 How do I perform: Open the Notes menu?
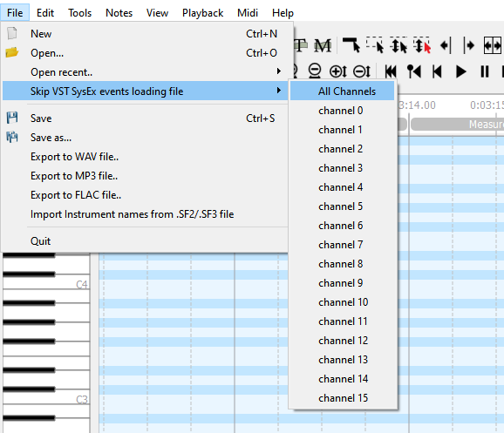coord(119,13)
